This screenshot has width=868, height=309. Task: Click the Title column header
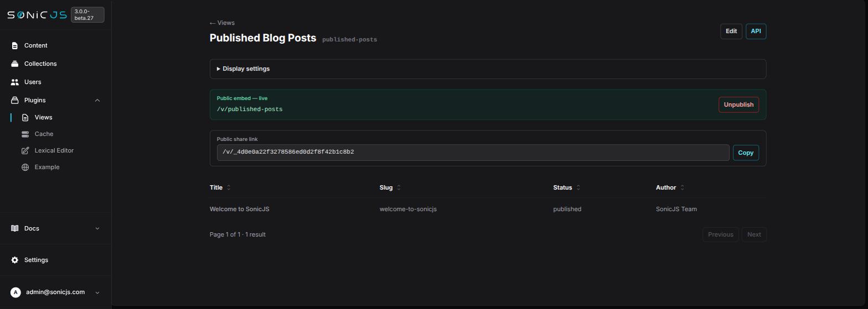(x=216, y=187)
